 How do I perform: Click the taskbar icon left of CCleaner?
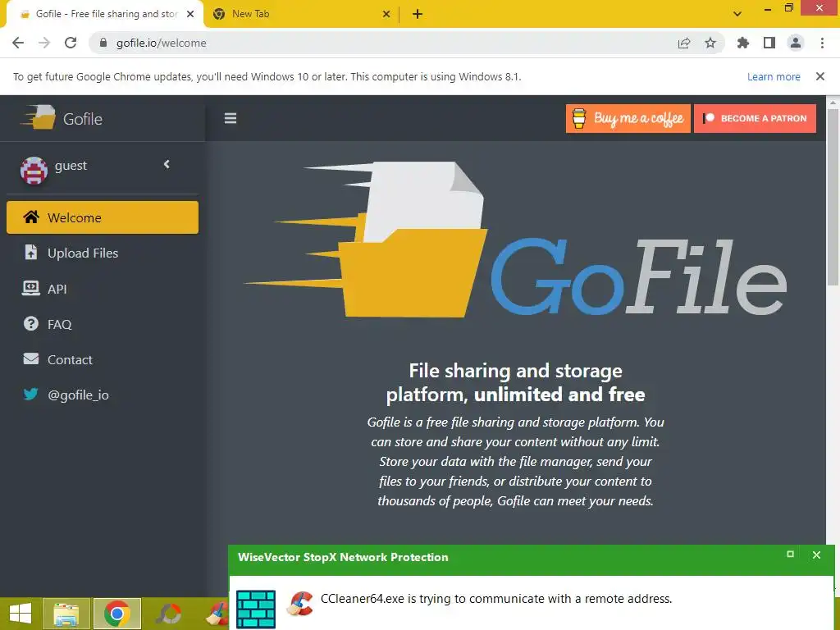click(x=169, y=614)
